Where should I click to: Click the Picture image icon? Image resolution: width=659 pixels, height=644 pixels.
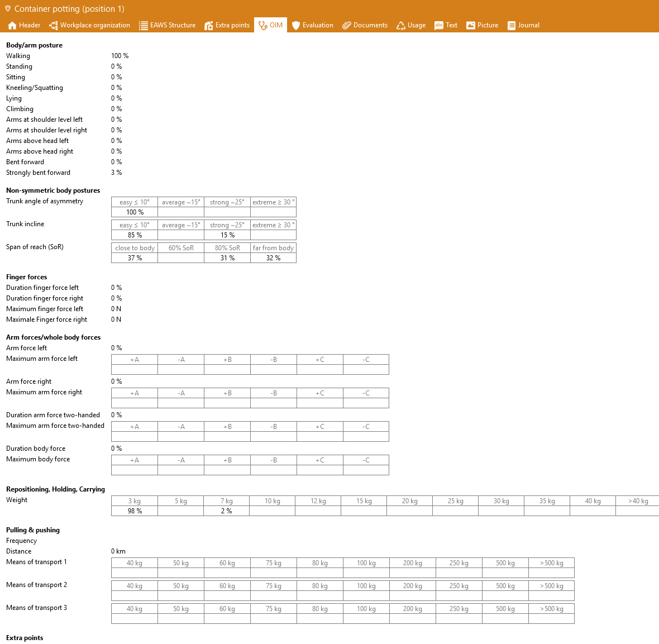(471, 25)
